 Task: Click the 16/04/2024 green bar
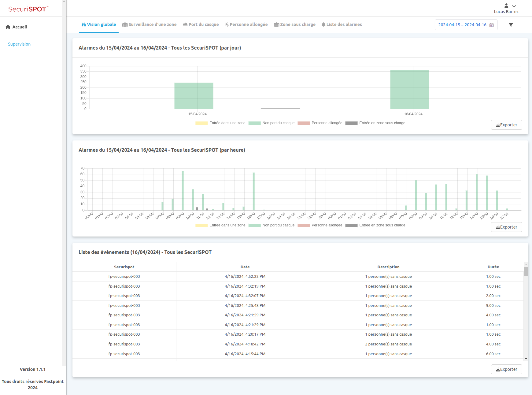point(410,90)
